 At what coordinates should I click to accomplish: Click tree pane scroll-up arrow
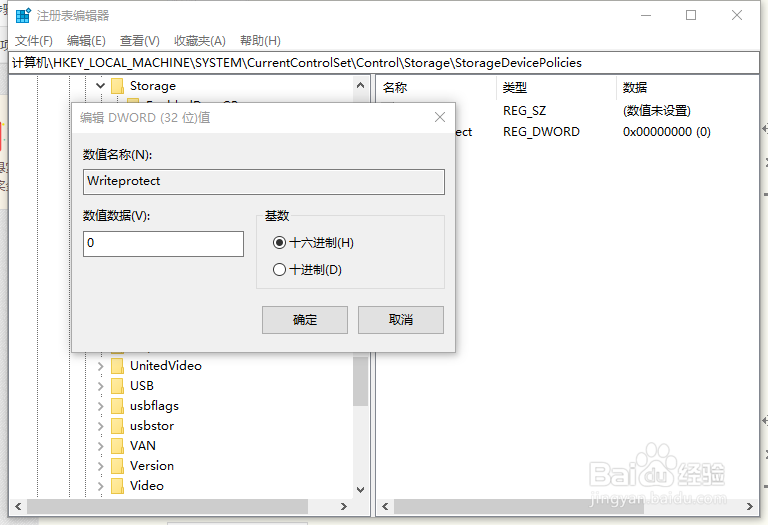coord(360,85)
